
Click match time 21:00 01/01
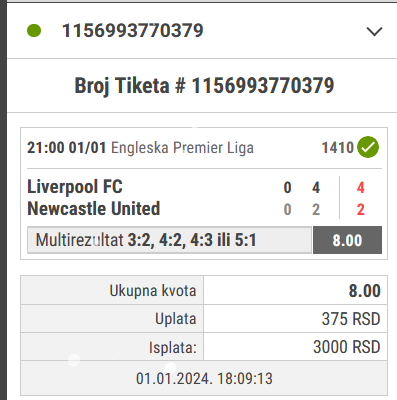pos(66,148)
